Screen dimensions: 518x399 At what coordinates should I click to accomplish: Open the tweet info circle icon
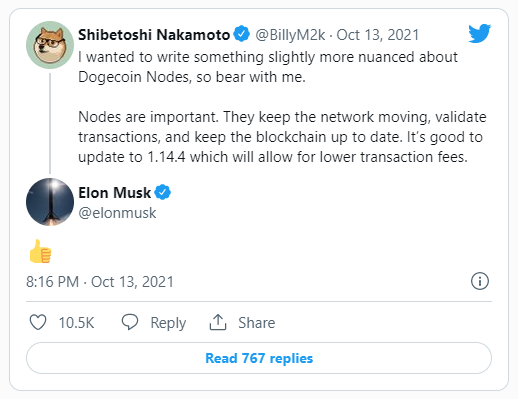(x=480, y=281)
